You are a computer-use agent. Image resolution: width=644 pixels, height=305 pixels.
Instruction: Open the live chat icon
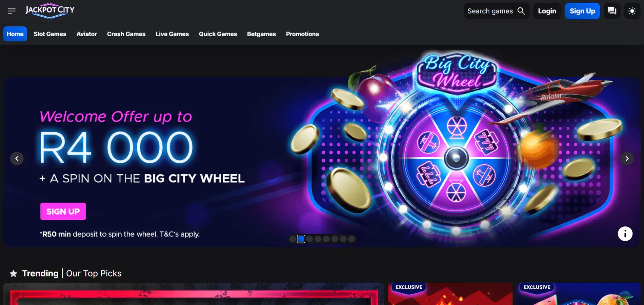[612, 11]
